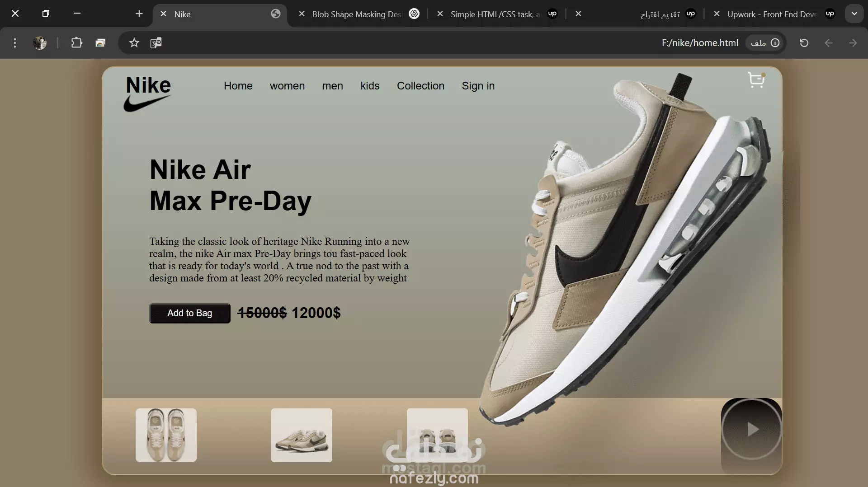This screenshot has width=868, height=487.
Task: Close the Nike tab
Action: (x=164, y=14)
